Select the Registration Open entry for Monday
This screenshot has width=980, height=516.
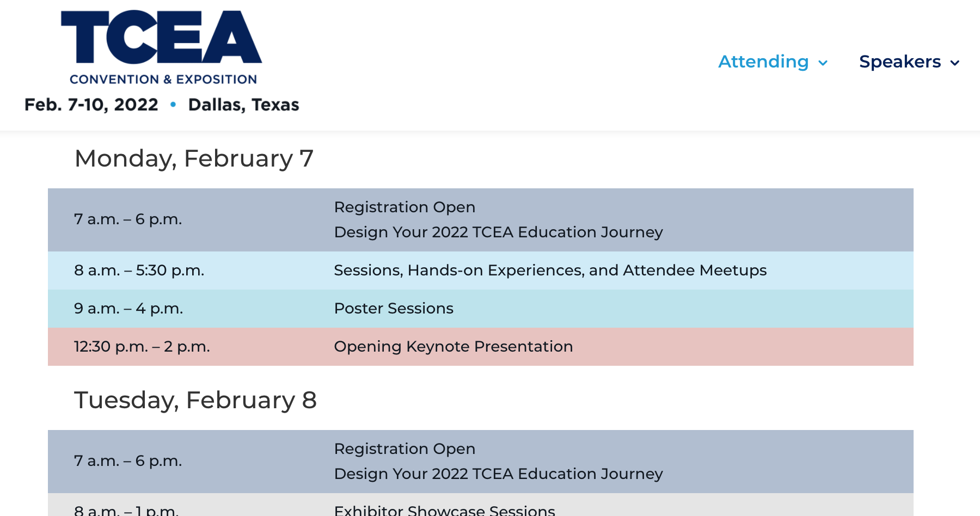tap(405, 207)
